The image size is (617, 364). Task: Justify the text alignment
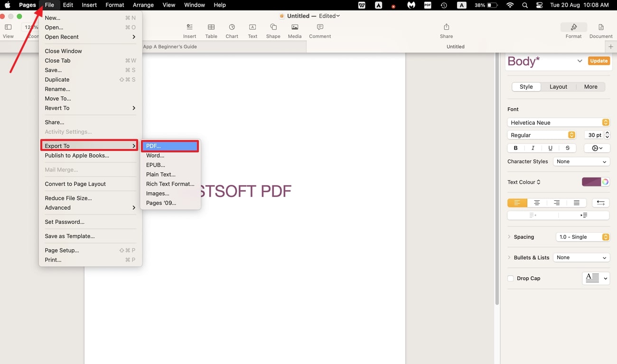coord(576,203)
